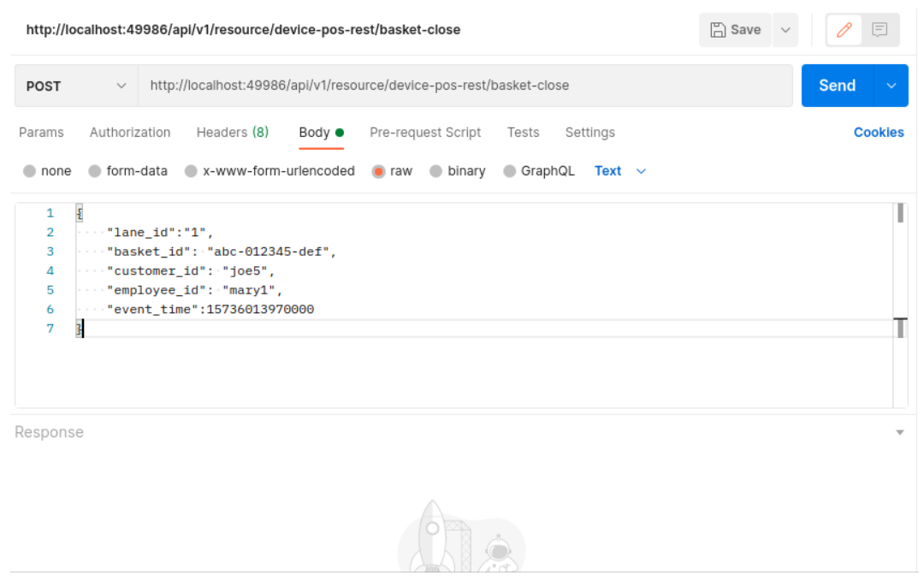Click the Send button
This screenshot has height=581, width=924.
click(838, 86)
